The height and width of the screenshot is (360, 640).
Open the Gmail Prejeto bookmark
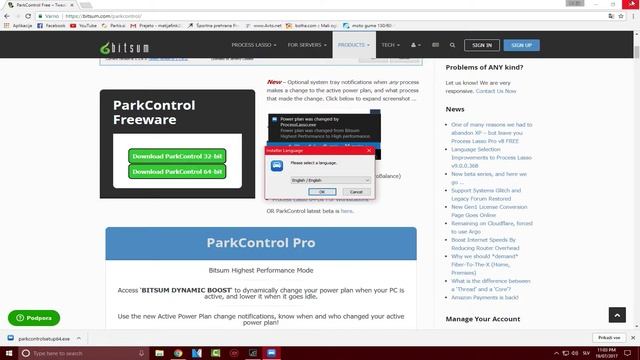tap(156, 25)
